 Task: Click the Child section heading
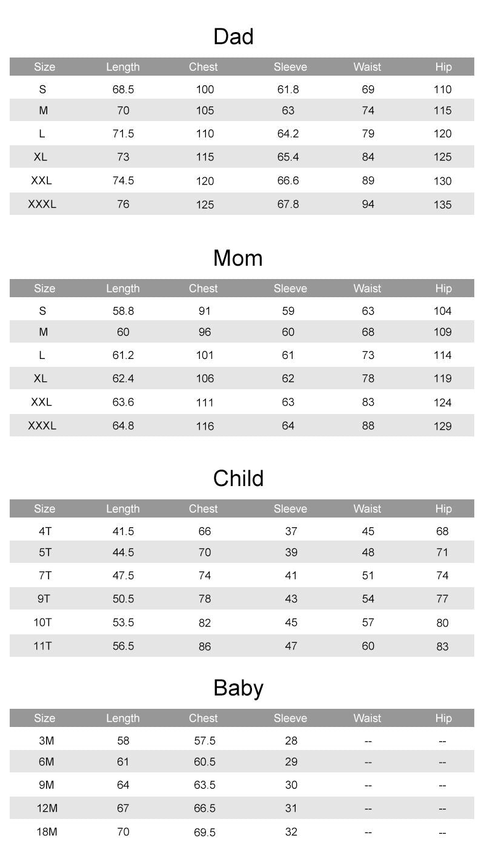(x=238, y=479)
